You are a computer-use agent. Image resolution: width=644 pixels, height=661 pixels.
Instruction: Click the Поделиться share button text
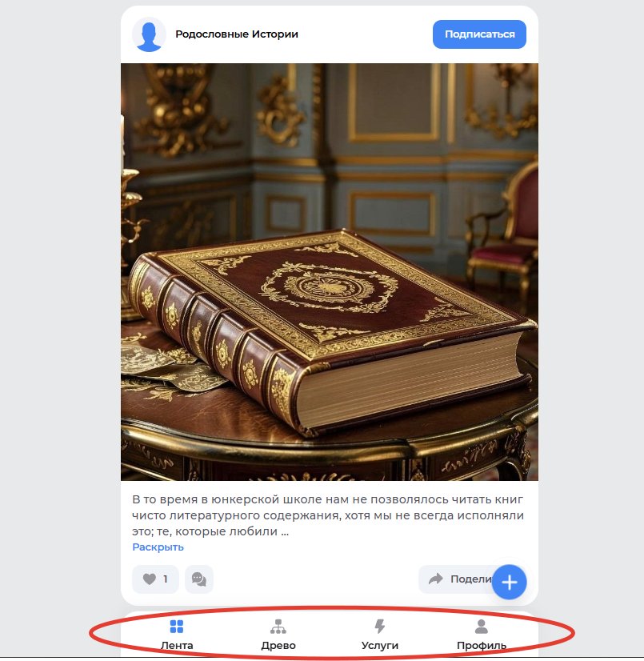[x=470, y=579]
